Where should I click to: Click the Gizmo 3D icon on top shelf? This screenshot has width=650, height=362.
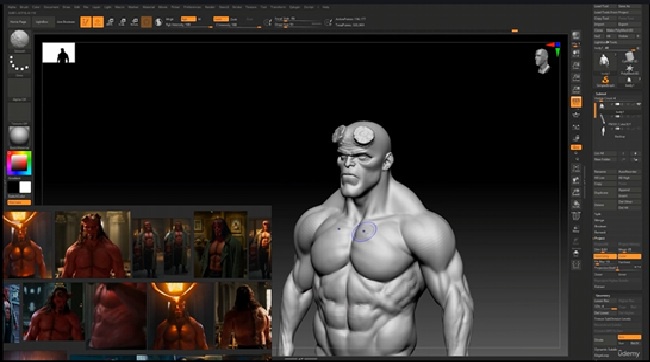pyautogui.click(x=146, y=22)
